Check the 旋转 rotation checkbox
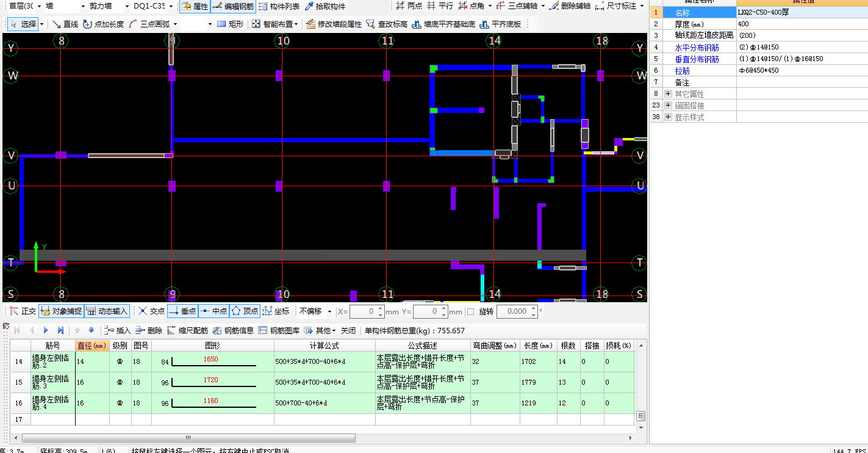This screenshot has width=868, height=453. [x=470, y=311]
